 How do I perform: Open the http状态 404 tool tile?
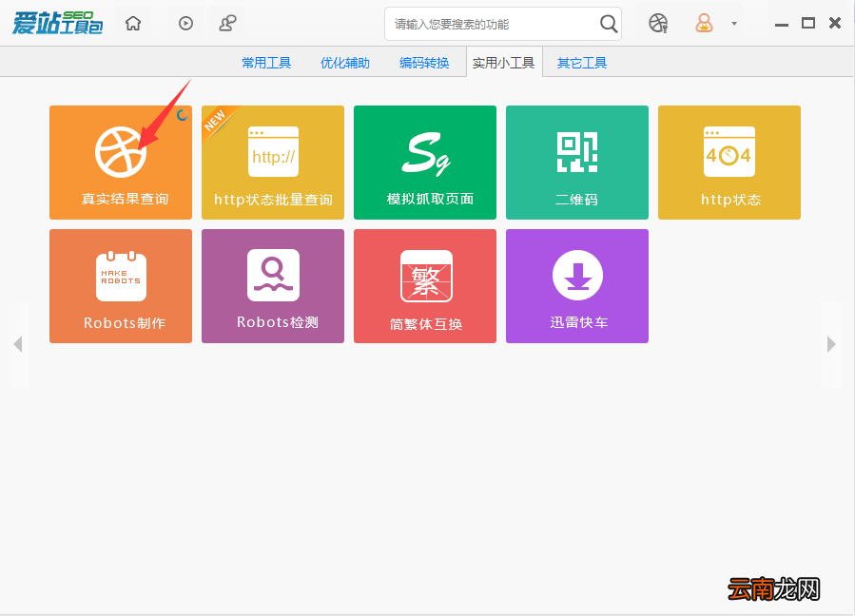click(729, 163)
